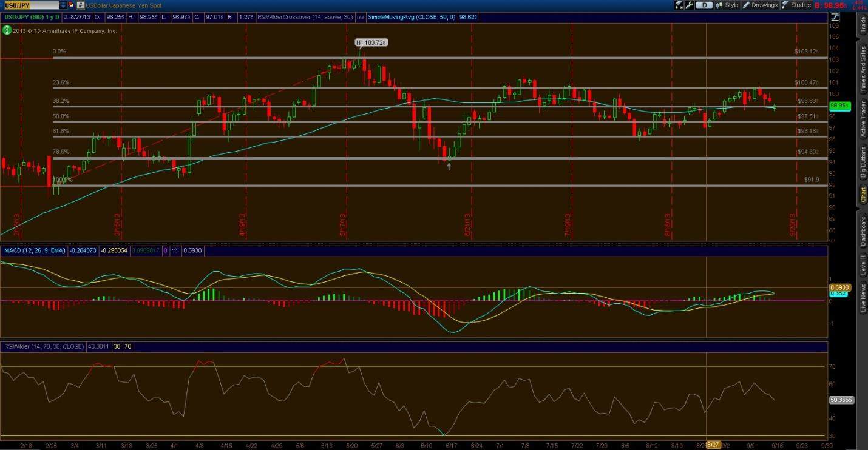Viewport: 868px width, 450px height.
Task: Click the green info icon on the chart
Action: pyautogui.click(x=7, y=30)
